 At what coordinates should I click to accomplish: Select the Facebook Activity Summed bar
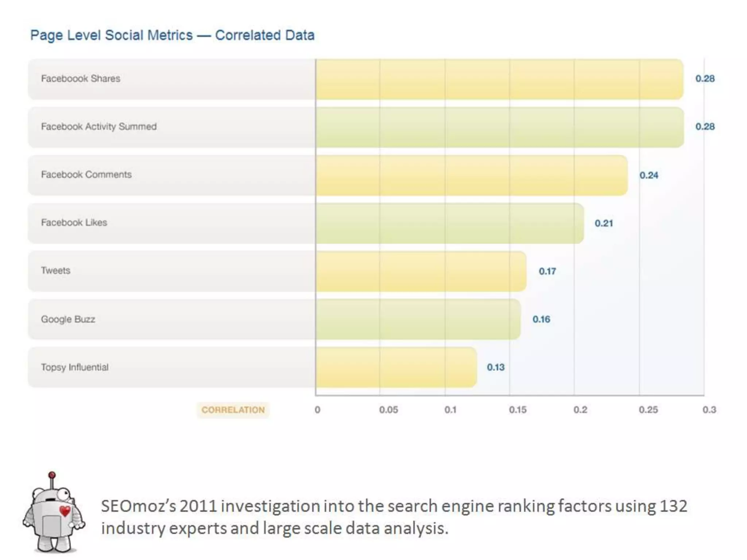[499, 127]
